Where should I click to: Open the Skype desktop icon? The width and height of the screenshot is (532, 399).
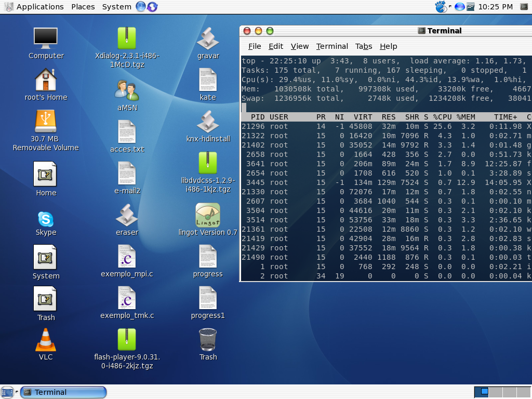click(46, 219)
